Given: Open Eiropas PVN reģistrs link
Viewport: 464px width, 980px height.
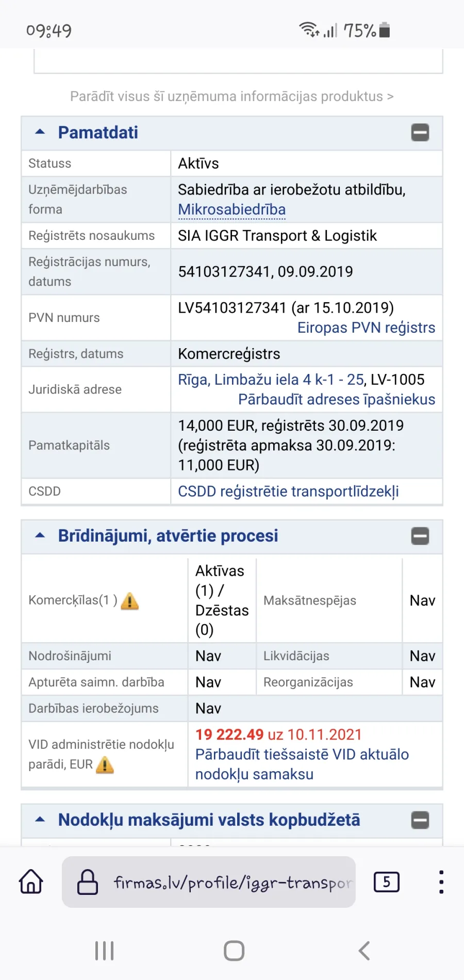Looking at the screenshot, I should pos(366,328).
